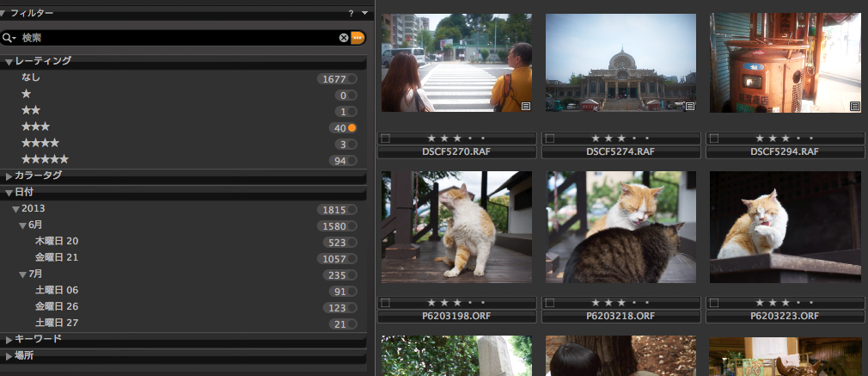Expand the カラータグ section
The width and height of the screenshot is (868, 376).
click(9, 176)
